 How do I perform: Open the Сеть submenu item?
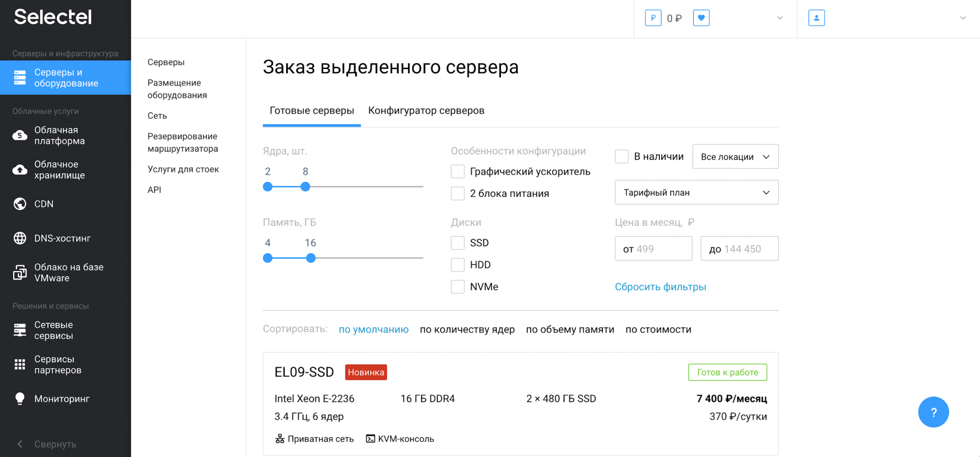[157, 116]
